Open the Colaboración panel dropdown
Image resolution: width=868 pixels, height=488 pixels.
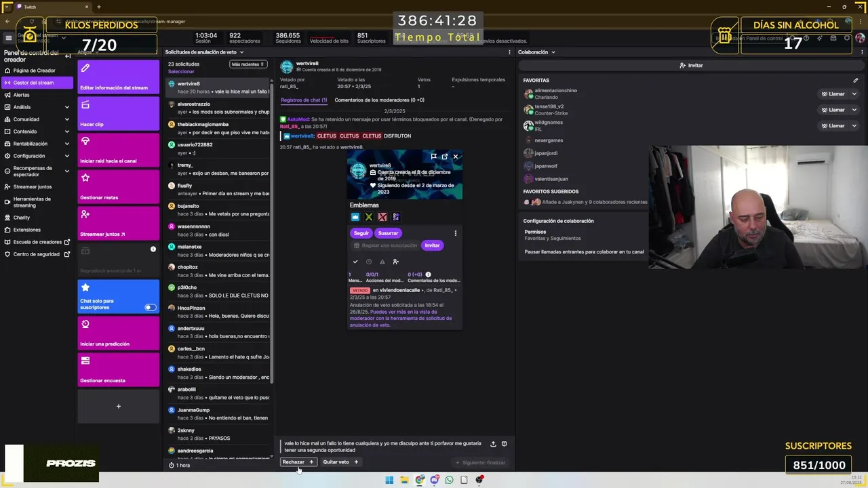(536, 52)
